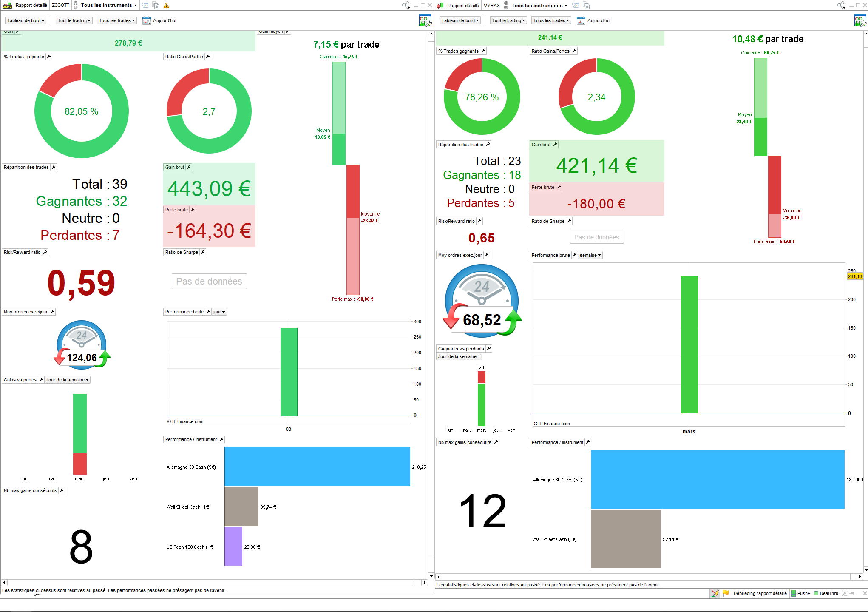Click wrench icon beside Ratio de Sharpe (right)
The image size is (868, 612).
pyautogui.click(x=569, y=221)
